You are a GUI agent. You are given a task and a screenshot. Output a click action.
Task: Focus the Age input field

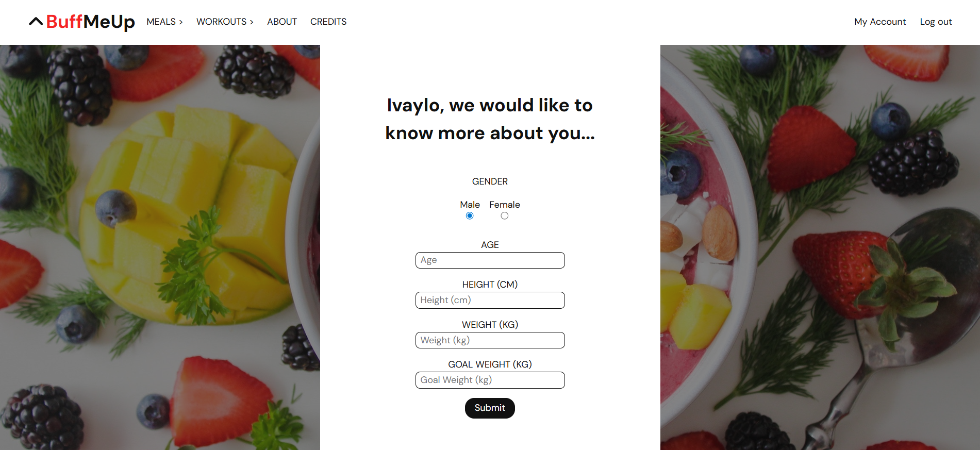[x=490, y=260]
